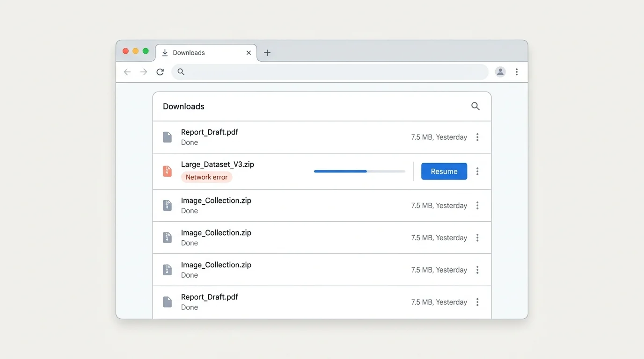This screenshot has height=359, width=644.
Task: Select the Downloads browser tab
Action: [x=206, y=53]
